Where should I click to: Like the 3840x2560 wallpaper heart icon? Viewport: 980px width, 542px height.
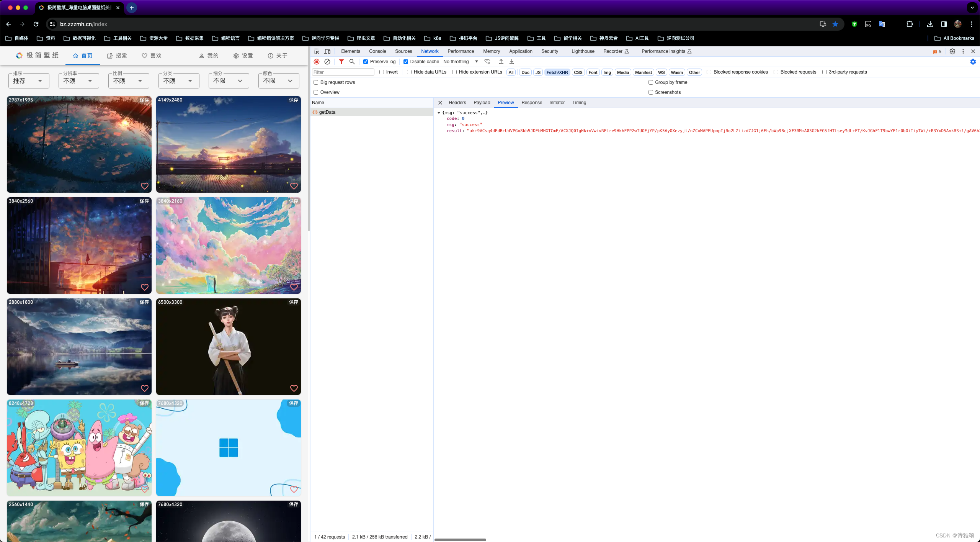[145, 287]
